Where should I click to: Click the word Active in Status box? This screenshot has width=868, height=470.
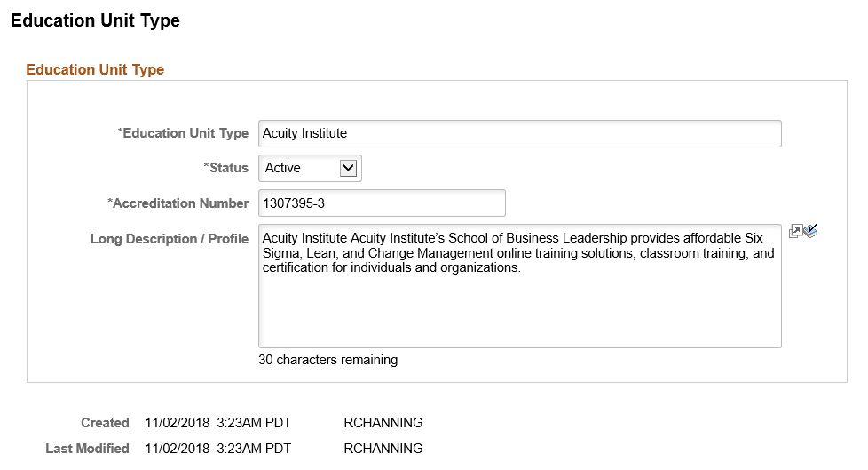coord(283,168)
